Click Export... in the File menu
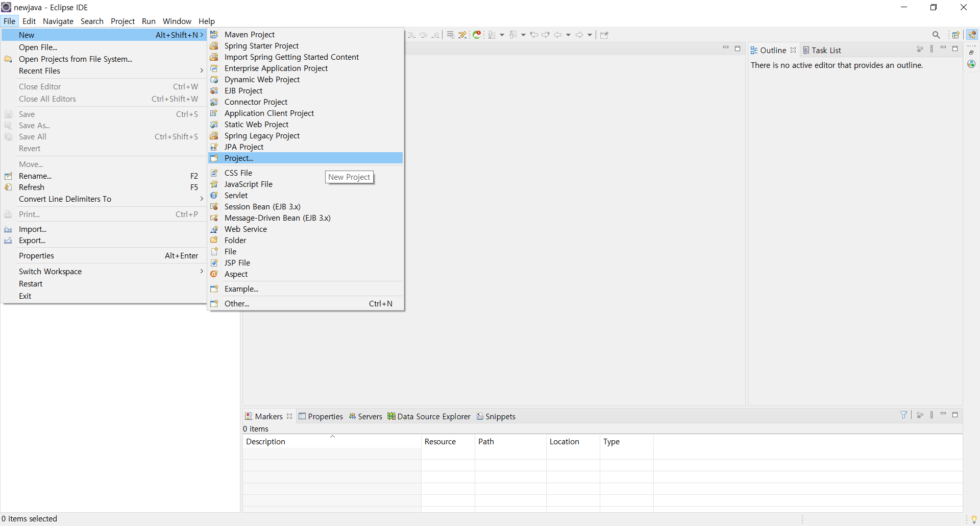 coord(104,240)
